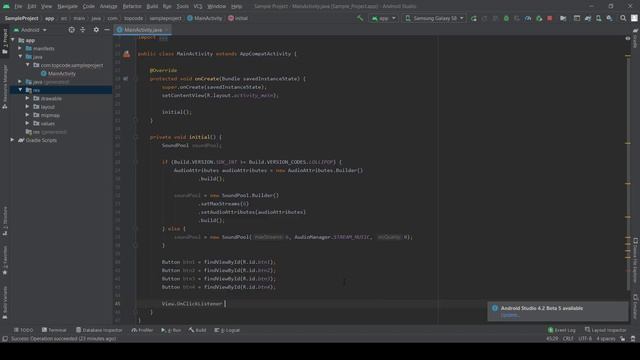Viewport: 640px width, 360px height.
Task: Expand the mipmap folder node
Action: coord(27,115)
